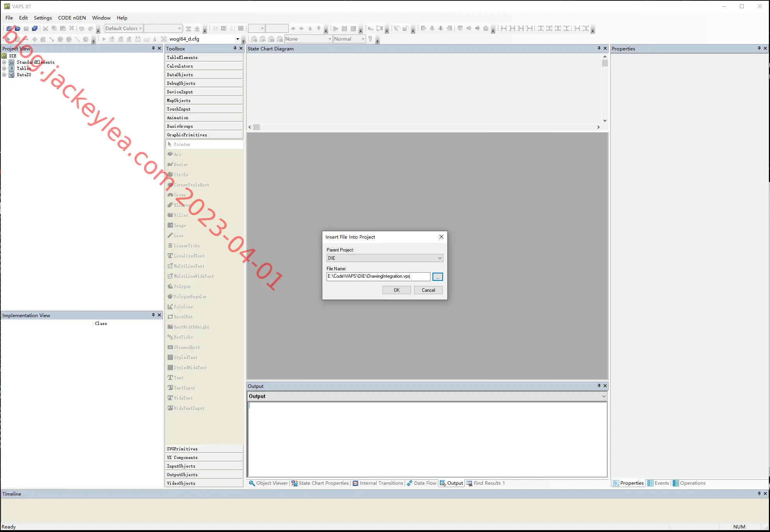Select the Pointer tool in Toolbox
Screen dimensions: 770x532
tap(204, 144)
